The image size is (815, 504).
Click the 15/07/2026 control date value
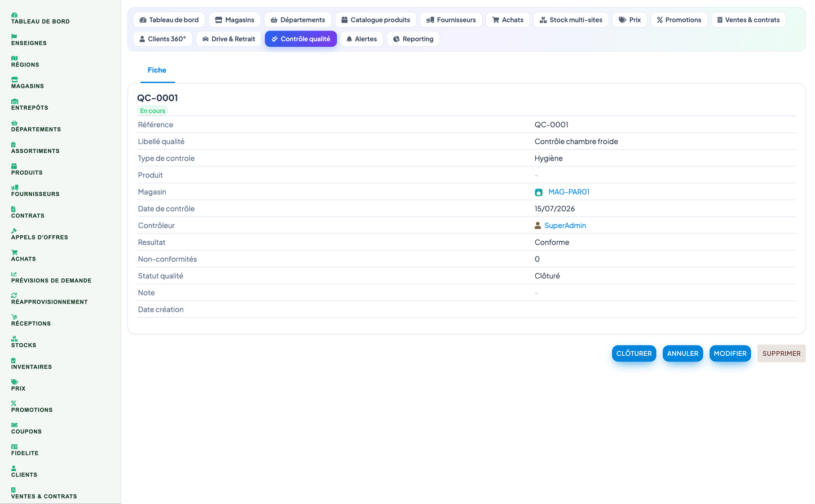point(555,209)
